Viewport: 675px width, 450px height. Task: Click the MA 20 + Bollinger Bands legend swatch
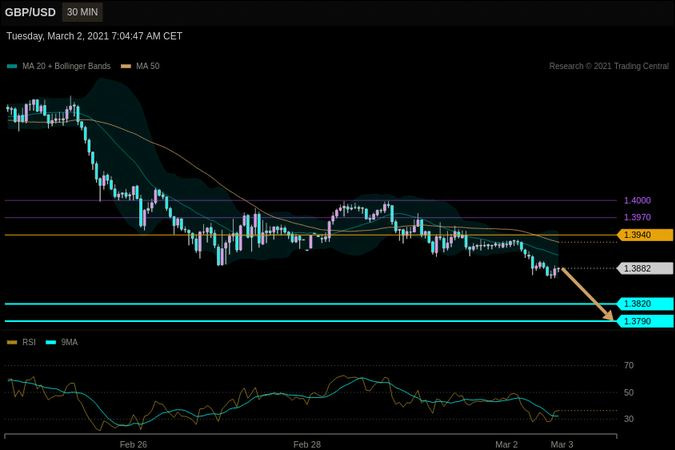pyautogui.click(x=12, y=66)
